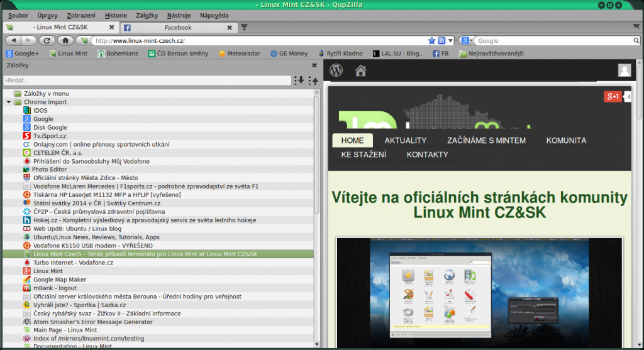Select the Záložky v menu folder
Image resolution: width=644 pixels, height=350 pixels.
point(41,93)
